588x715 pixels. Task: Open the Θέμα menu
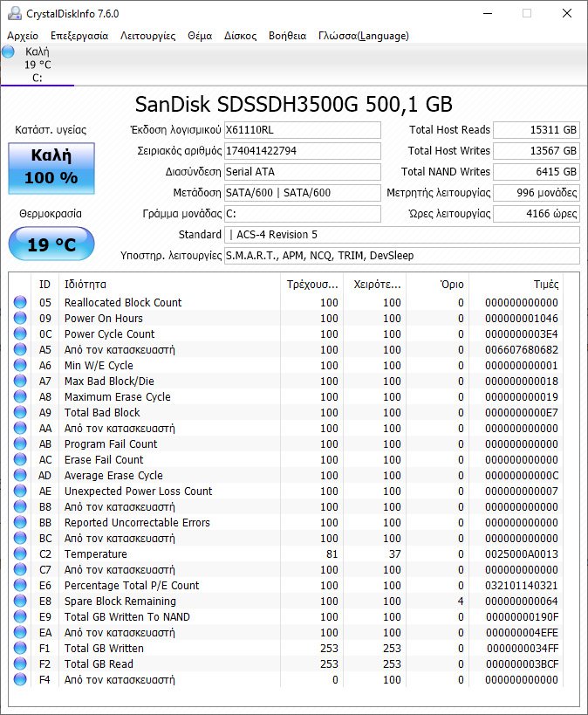pyautogui.click(x=200, y=36)
